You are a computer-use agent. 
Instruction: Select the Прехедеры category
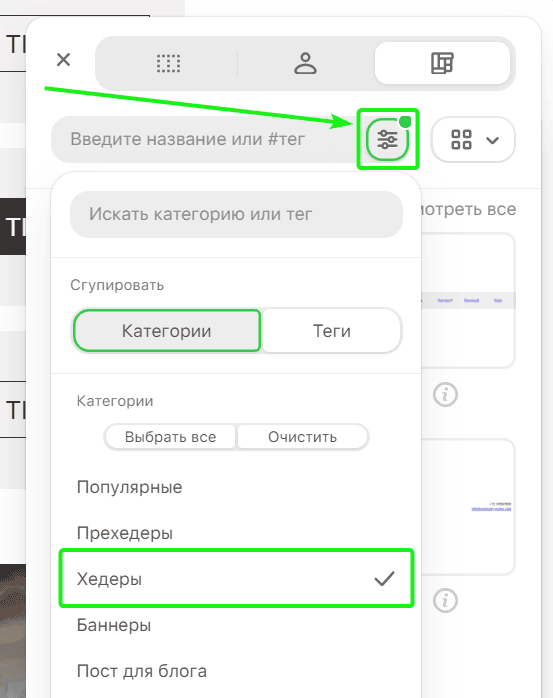pyautogui.click(x=236, y=533)
